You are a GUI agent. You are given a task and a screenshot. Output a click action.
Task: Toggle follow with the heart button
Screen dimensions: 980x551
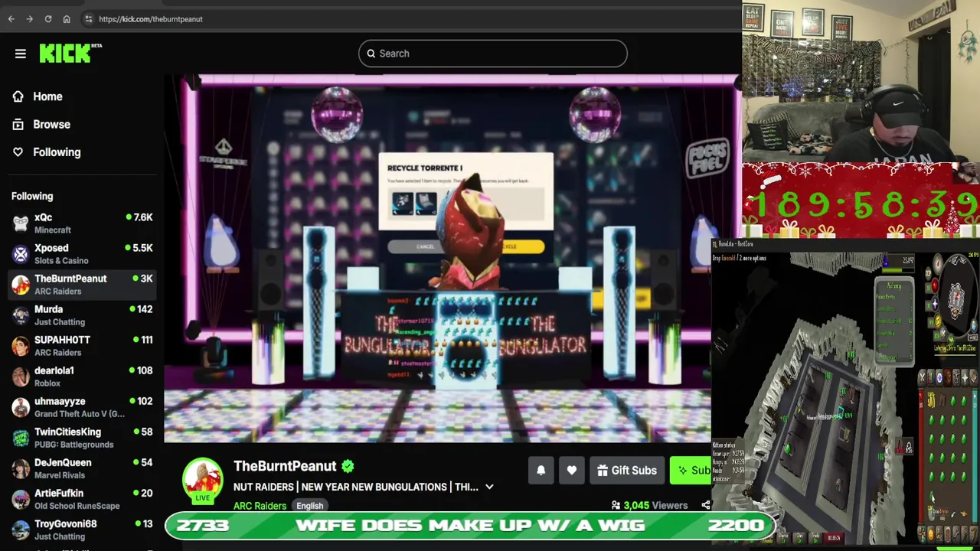[571, 471]
